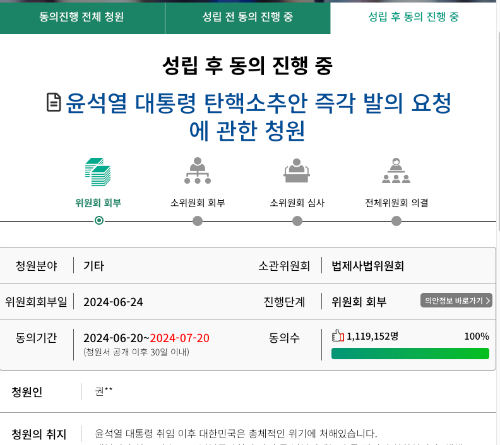Click the 청원의 취지 section label

tap(39, 434)
